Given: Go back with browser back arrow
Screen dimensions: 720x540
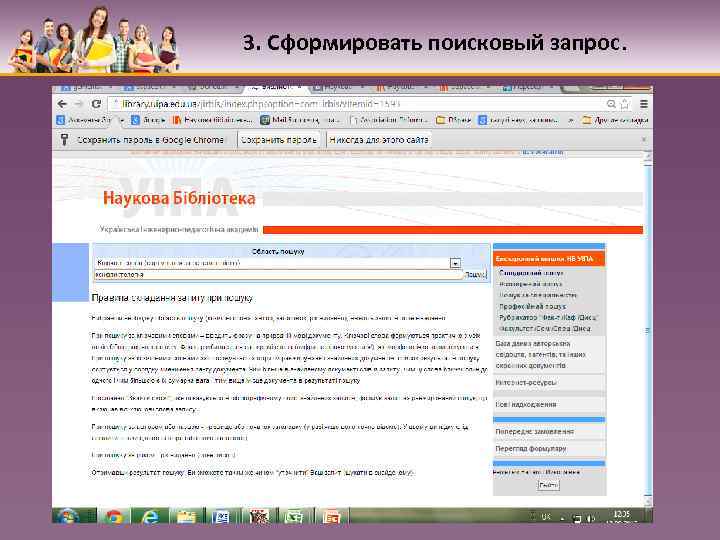Looking at the screenshot, I should [62, 104].
